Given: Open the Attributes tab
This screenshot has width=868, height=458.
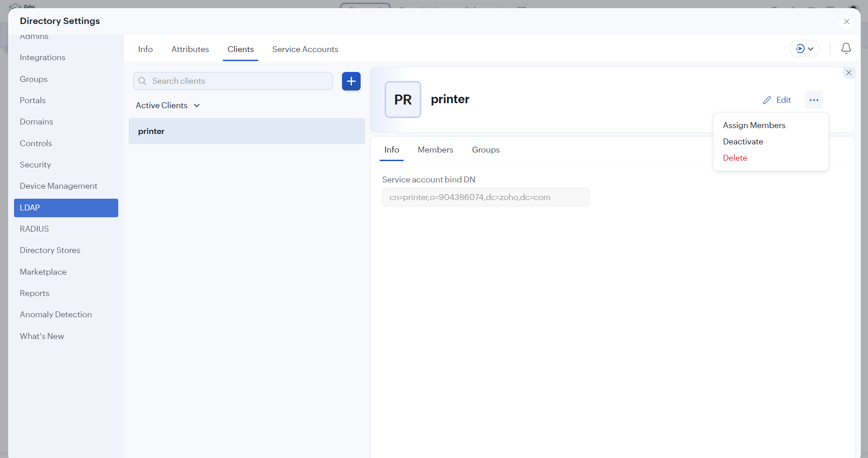Looking at the screenshot, I should [x=190, y=49].
